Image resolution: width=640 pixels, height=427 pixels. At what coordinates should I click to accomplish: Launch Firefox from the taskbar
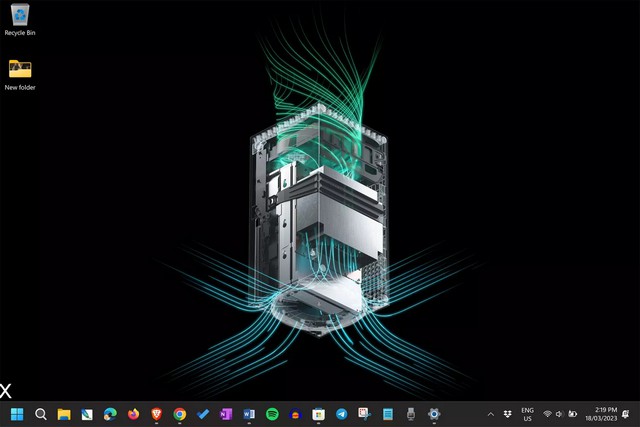pos(133,414)
